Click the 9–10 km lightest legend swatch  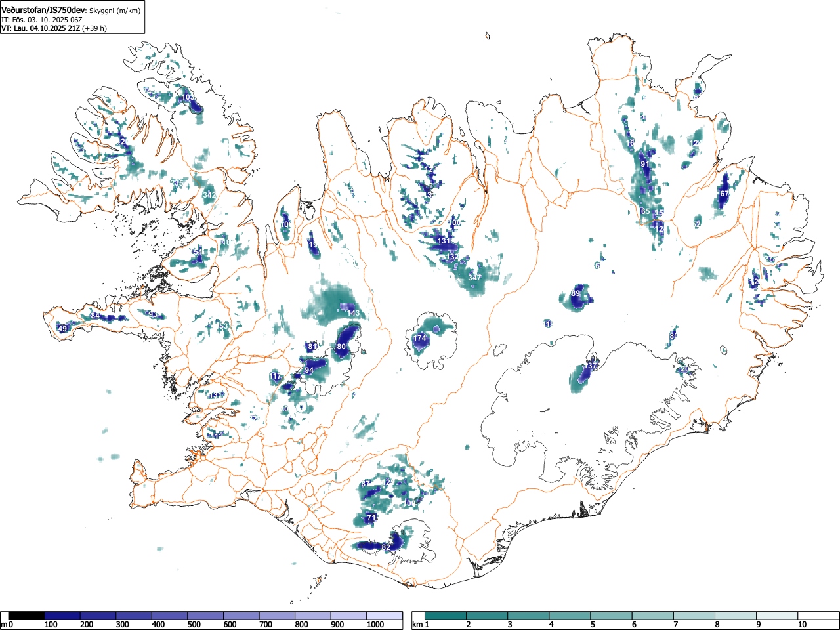point(778,616)
